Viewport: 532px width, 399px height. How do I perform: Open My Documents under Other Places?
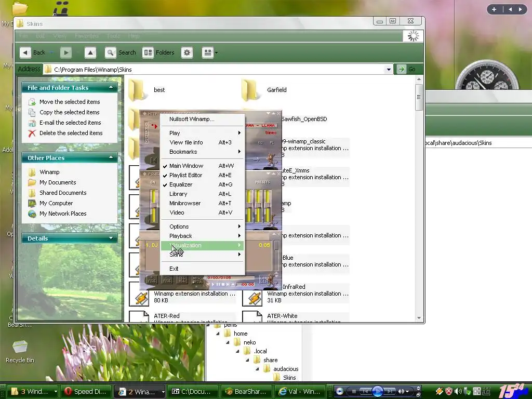pos(58,182)
